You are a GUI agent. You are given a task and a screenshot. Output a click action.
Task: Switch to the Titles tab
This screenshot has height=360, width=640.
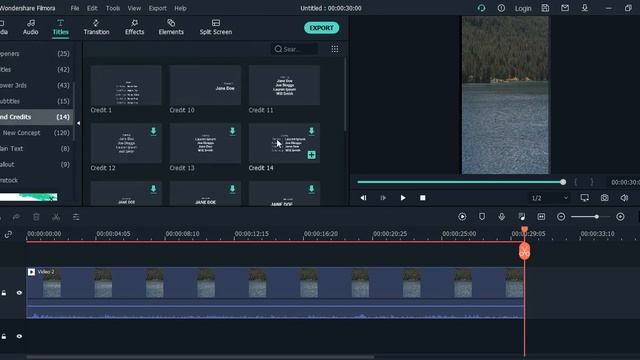coord(60,27)
